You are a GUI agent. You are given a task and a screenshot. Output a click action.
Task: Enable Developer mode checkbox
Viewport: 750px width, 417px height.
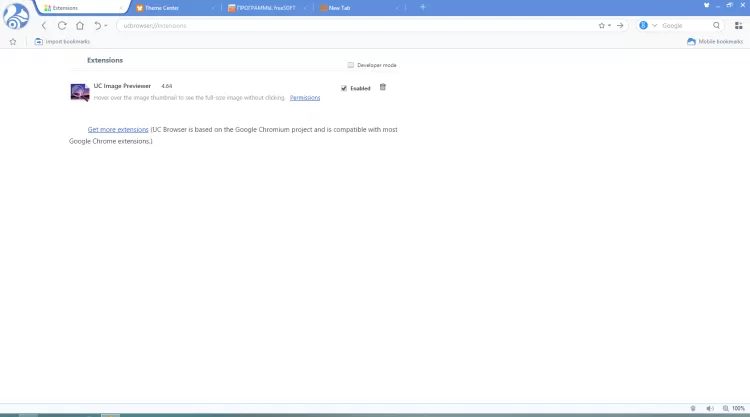[351, 65]
